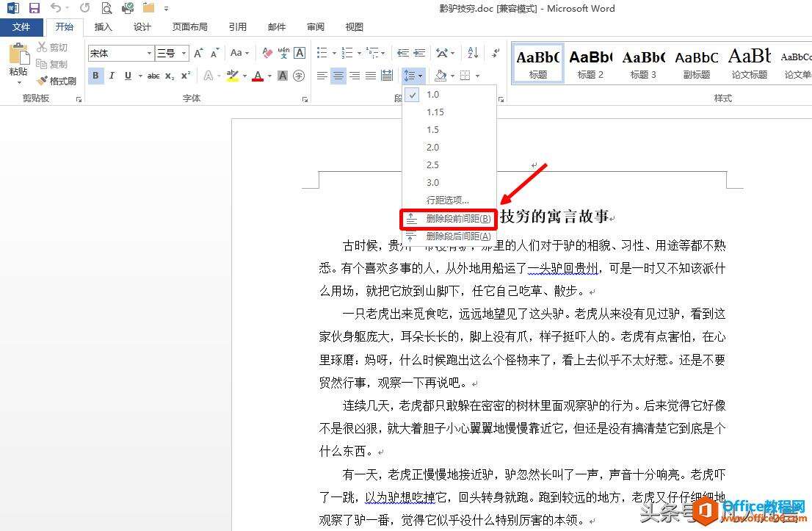Viewport: 812px width, 531px height.
Task: Apply character shading gray A icon
Action: coord(282,76)
